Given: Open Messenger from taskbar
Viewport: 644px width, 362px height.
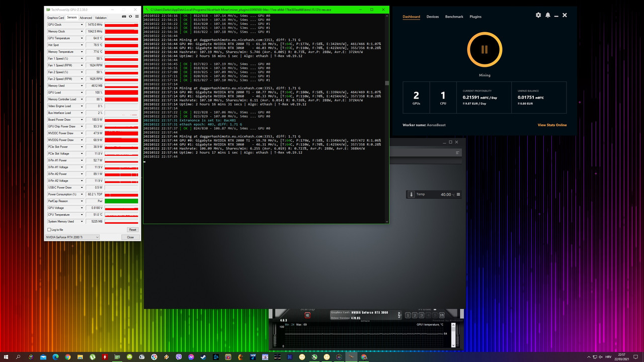Looking at the screenshot, I should click(191, 357).
